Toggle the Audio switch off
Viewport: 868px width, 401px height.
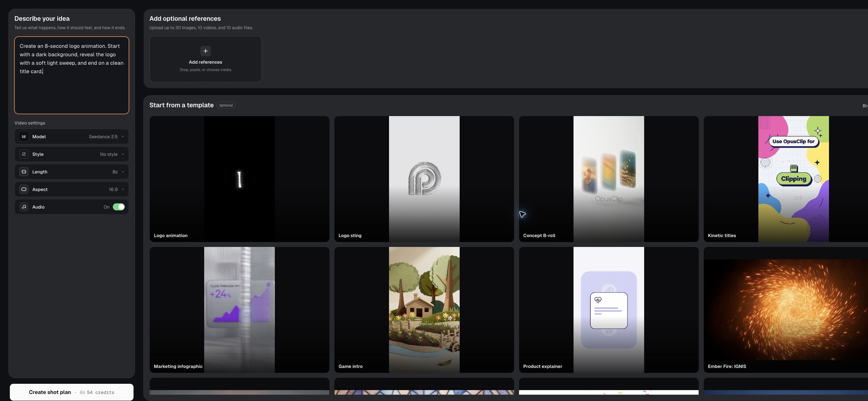tap(119, 207)
